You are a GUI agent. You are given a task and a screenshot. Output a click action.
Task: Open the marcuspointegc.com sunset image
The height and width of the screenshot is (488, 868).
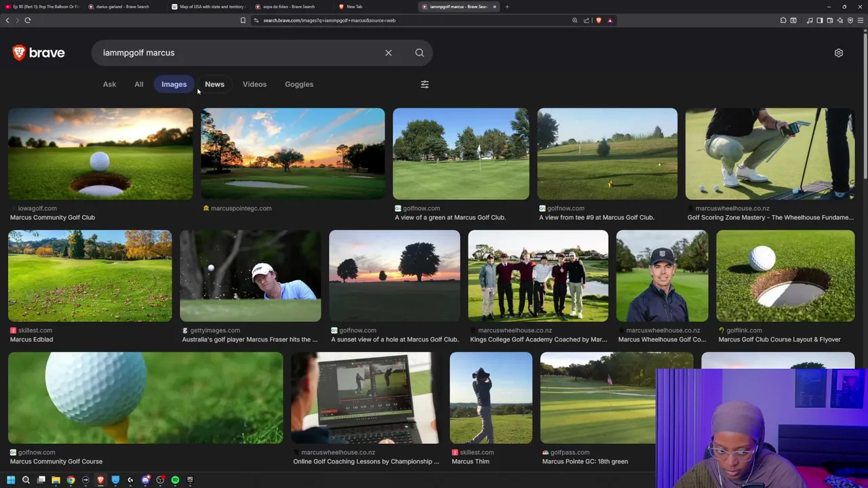(x=292, y=154)
